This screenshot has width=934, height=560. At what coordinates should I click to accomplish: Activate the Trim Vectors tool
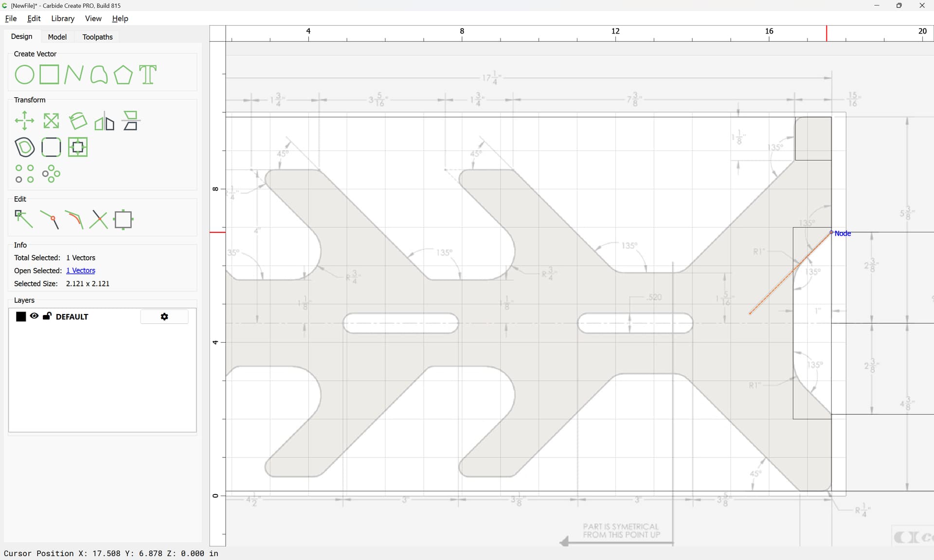(x=49, y=220)
